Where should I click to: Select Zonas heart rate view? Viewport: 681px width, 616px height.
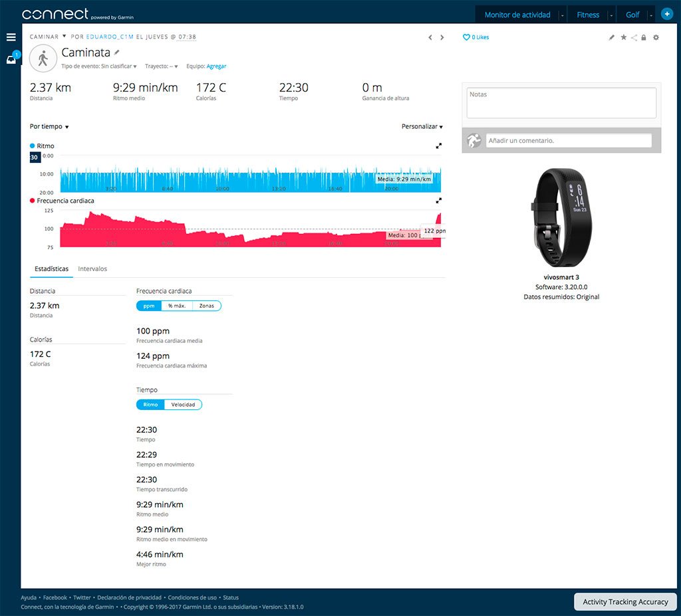207,306
